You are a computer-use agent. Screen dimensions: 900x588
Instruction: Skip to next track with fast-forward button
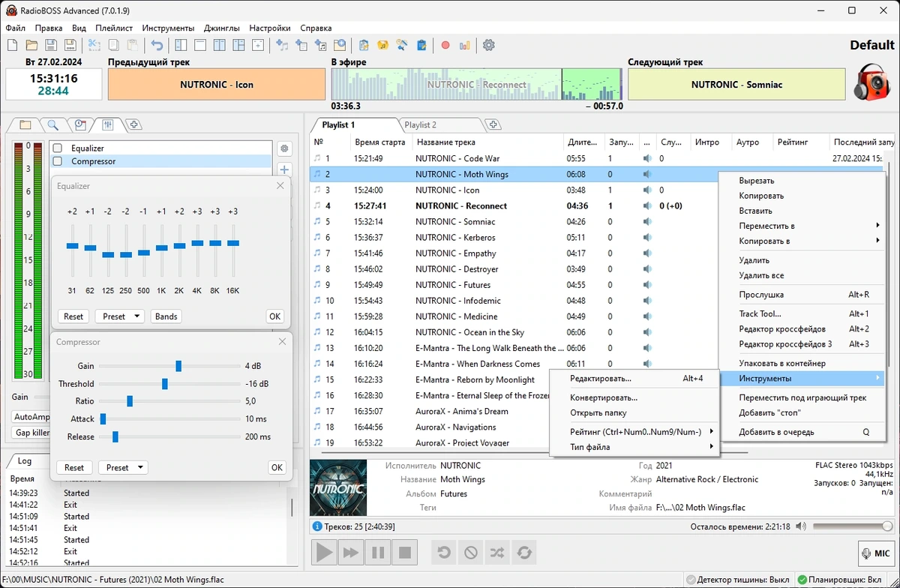pyautogui.click(x=351, y=553)
